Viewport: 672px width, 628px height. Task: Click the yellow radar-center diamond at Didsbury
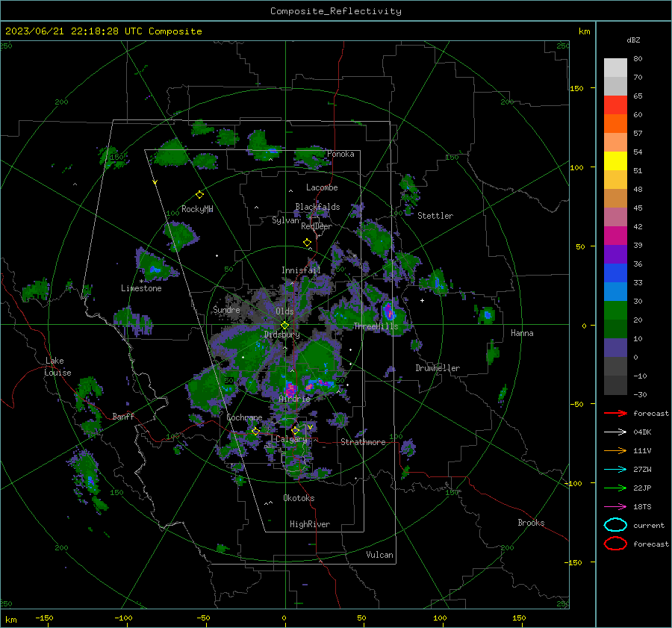coord(284,326)
